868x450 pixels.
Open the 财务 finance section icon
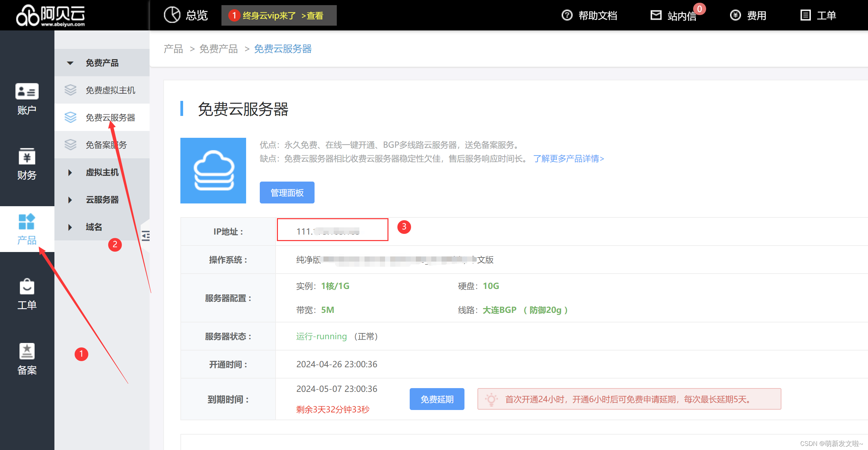pyautogui.click(x=27, y=157)
